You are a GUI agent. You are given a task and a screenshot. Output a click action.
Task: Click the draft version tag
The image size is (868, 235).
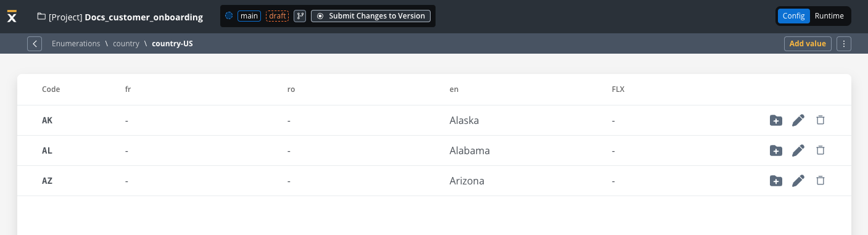277,16
